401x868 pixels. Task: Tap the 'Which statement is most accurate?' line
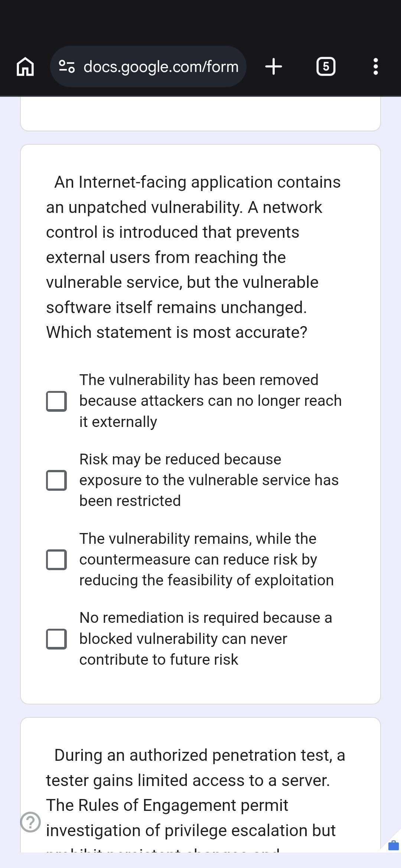(177, 332)
